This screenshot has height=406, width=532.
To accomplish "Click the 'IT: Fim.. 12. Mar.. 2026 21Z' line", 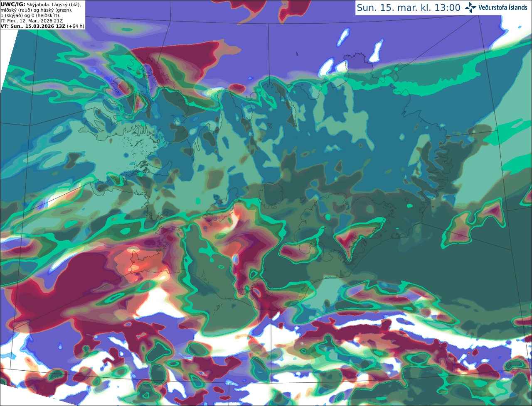I will point(32,21).
